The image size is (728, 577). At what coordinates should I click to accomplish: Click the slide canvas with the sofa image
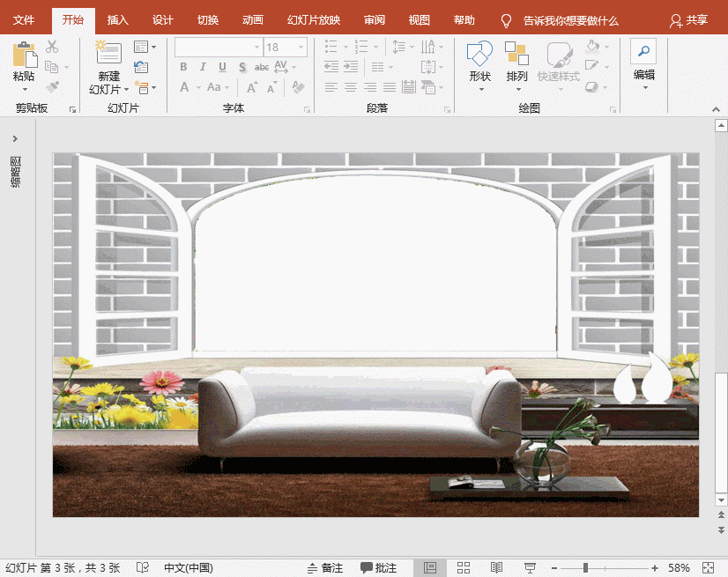pos(375,335)
